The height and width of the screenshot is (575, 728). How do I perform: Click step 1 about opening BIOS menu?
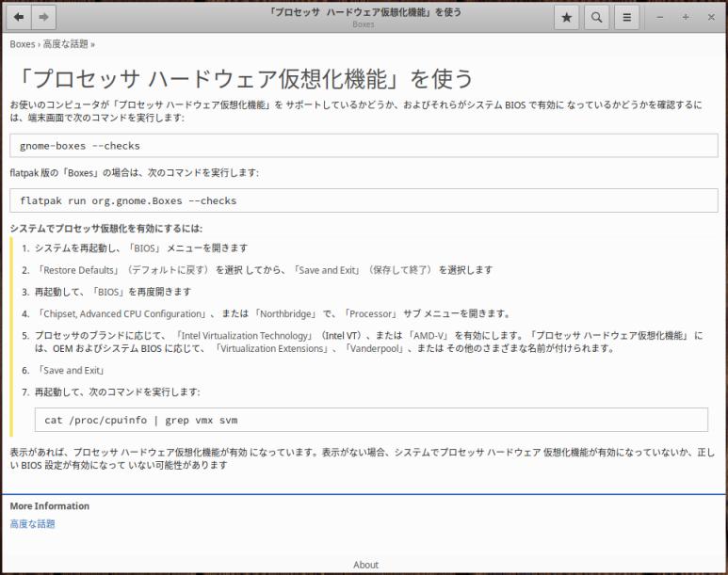point(141,248)
